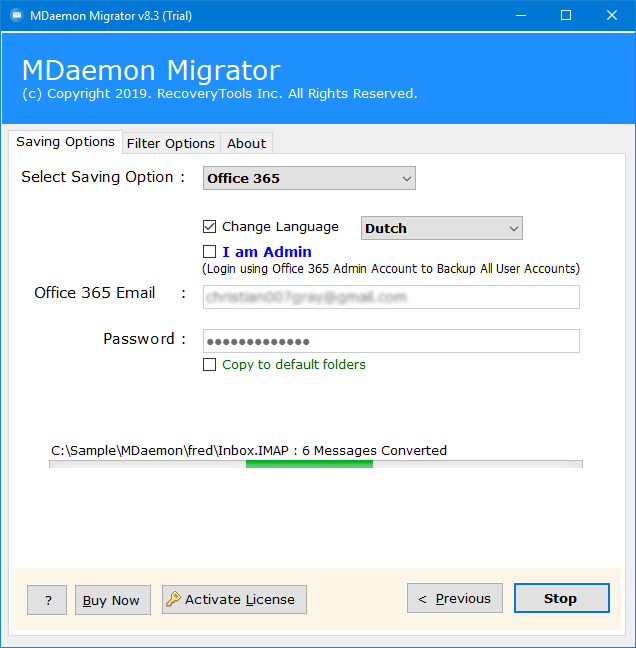Click the MDaemon Migrator app icon in title bar
636x648 pixels.
point(17,16)
